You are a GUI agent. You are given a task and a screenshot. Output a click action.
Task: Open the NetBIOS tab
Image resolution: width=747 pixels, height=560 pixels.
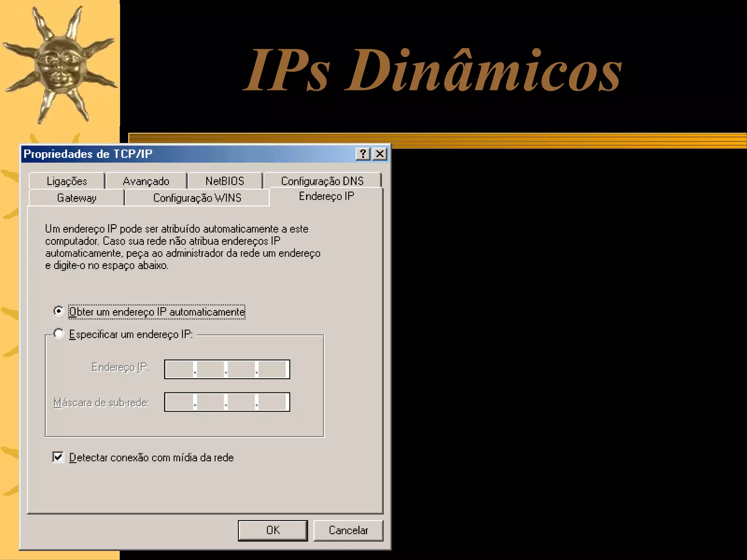point(225,181)
